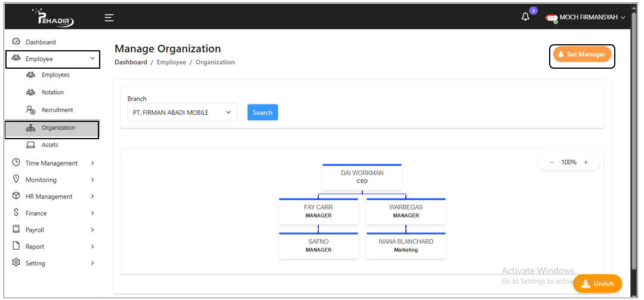Click the HR Management box icon
The width and height of the screenshot is (644, 300).
click(16, 195)
